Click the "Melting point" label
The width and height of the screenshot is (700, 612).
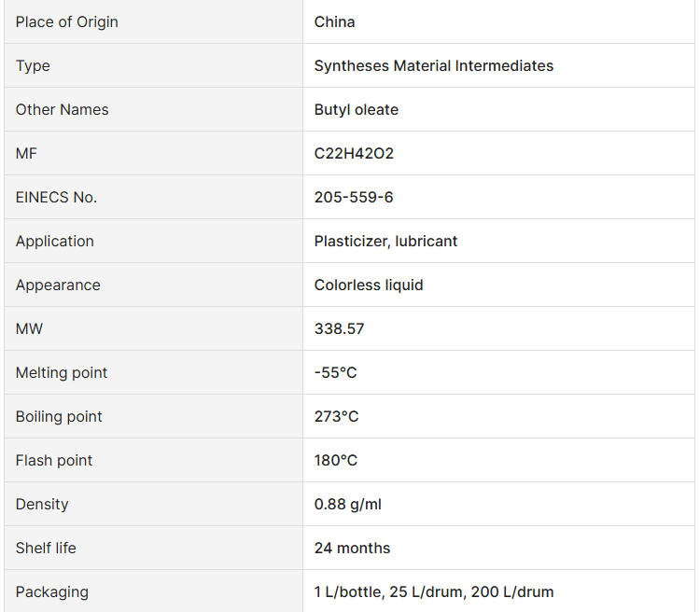pyautogui.click(x=62, y=372)
